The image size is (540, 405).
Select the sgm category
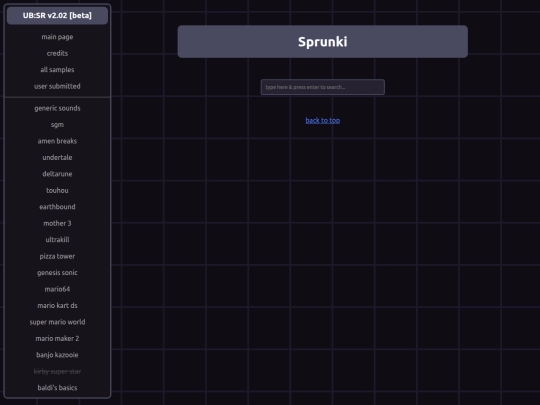(57, 125)
